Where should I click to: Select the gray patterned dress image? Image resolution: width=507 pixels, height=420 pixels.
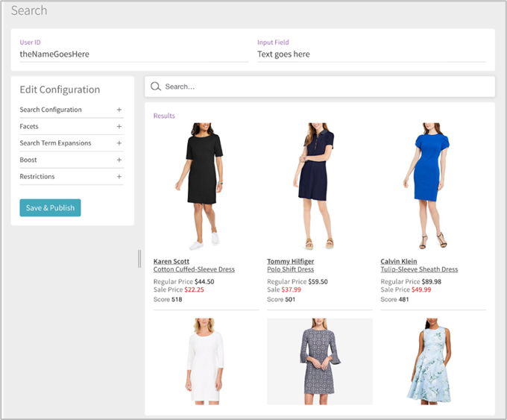tap(320, 361)
